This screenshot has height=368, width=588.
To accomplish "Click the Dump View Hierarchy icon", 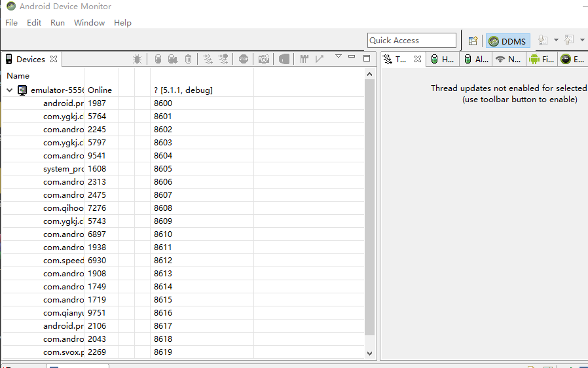I will click(x=284, y=60).
